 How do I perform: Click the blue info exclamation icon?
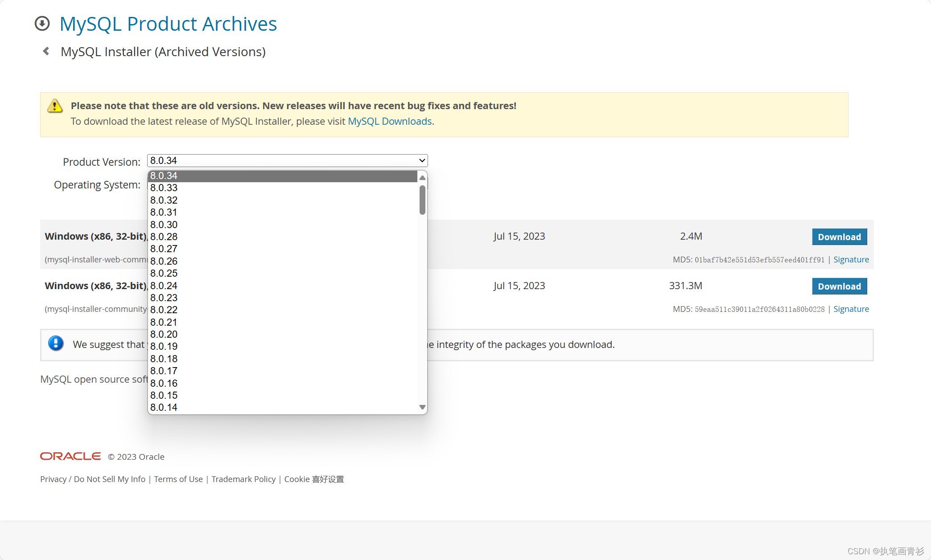pos(56,343)
